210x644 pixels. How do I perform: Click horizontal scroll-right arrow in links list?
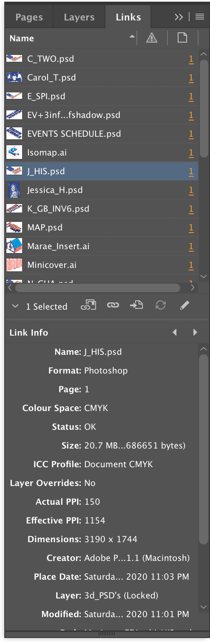193,288
